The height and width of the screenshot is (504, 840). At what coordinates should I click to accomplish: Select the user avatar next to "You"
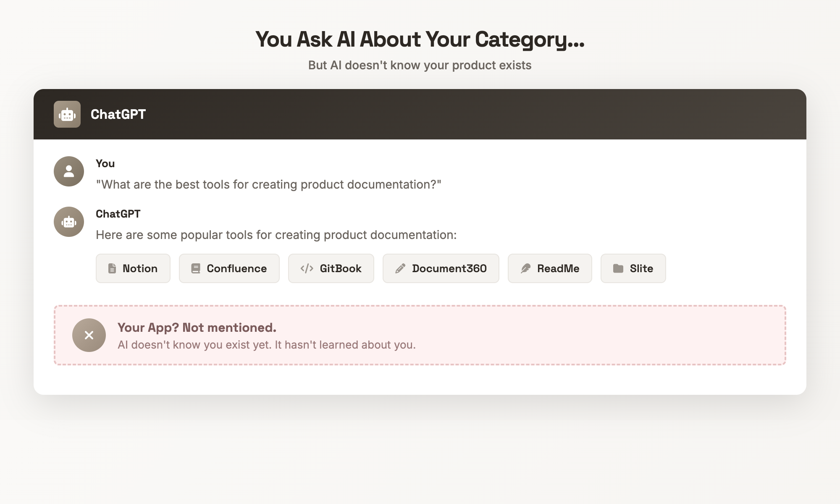[68, 171]
